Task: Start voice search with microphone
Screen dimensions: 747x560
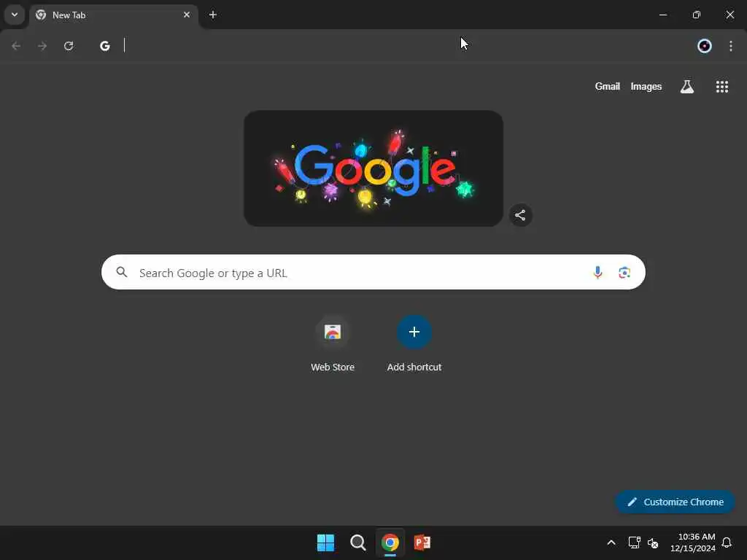Action: (x=597, y=272)
